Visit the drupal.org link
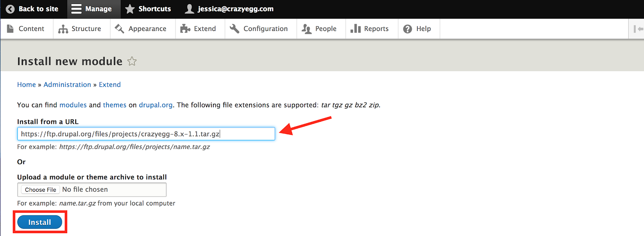 pos(156,105)
